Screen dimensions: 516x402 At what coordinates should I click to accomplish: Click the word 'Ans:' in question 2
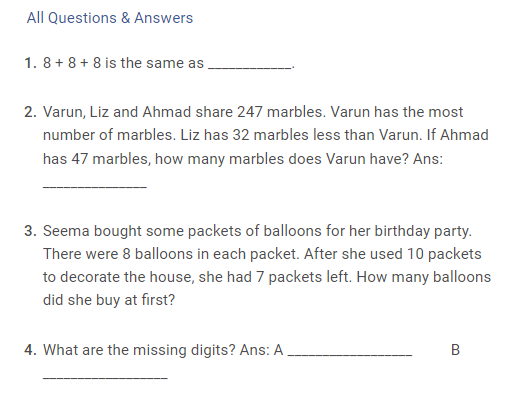(x=428, y=159)
